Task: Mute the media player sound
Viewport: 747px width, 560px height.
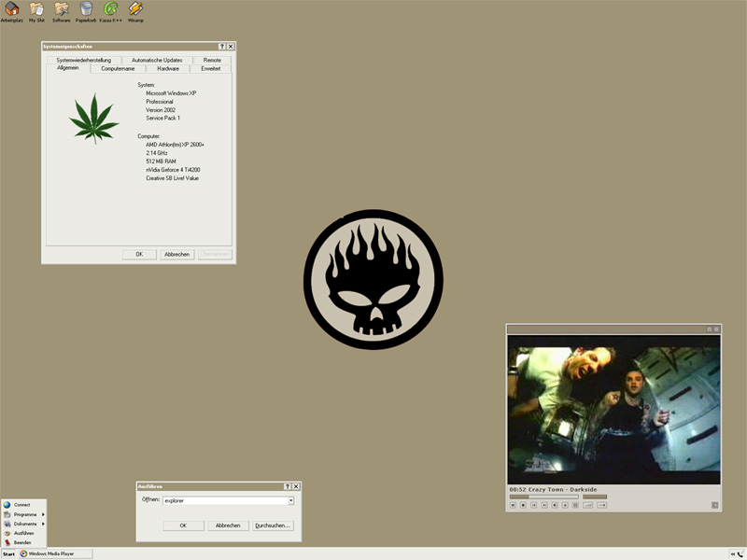Action: [555, 505]
